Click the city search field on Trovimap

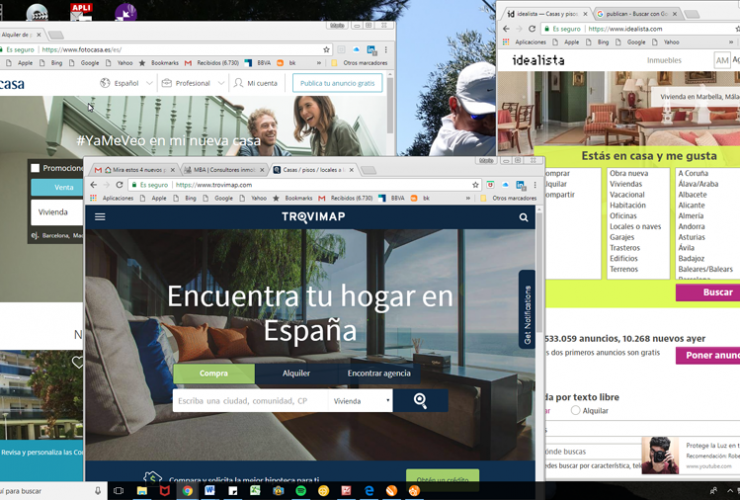point(250,401)
